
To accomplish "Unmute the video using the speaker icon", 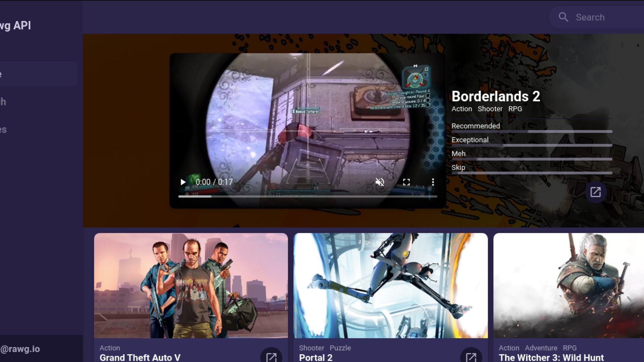I will pyautogui.click(x=380, y=182).
